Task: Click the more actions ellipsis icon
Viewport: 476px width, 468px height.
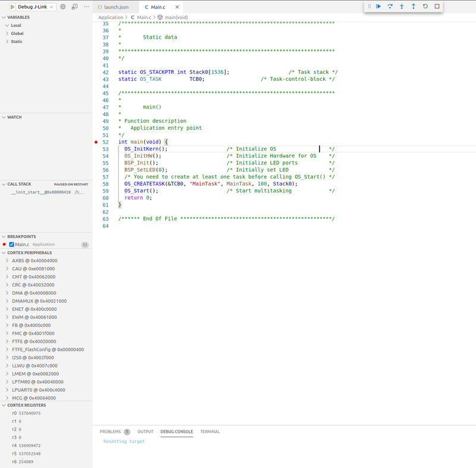Action: click(86, 6)
